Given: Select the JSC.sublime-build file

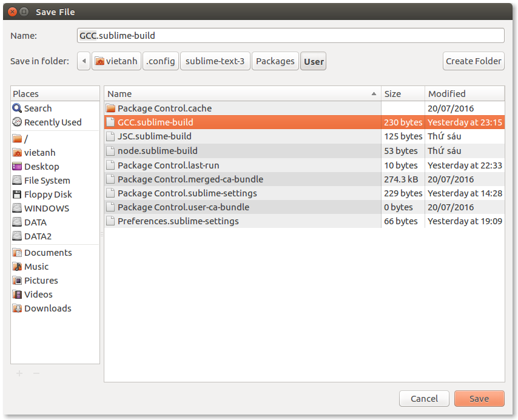Looking at the screenshot, I should coord(152,136).
